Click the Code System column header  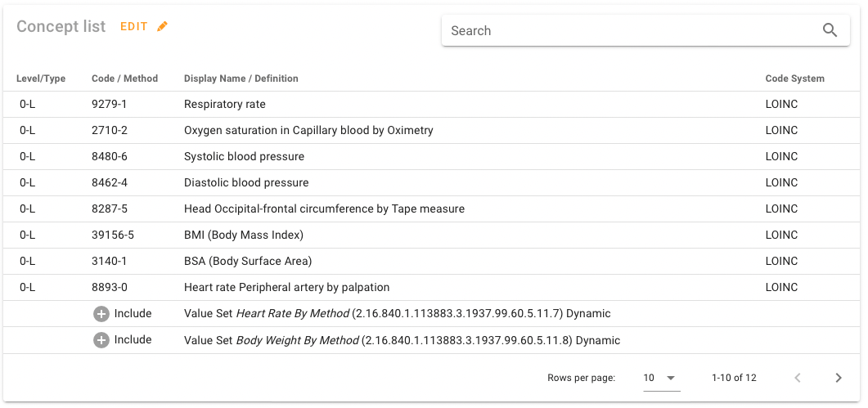[x=794, y=78]
